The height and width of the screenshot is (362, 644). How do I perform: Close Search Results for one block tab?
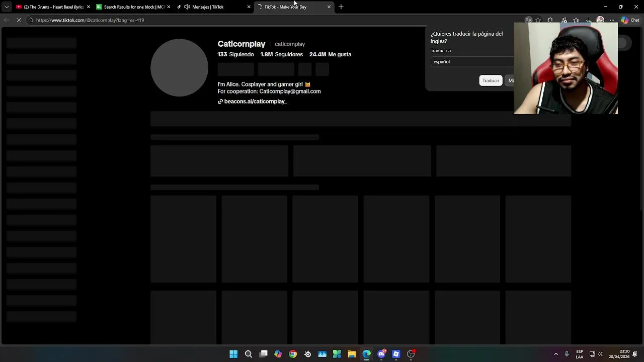tap(169, 7)
